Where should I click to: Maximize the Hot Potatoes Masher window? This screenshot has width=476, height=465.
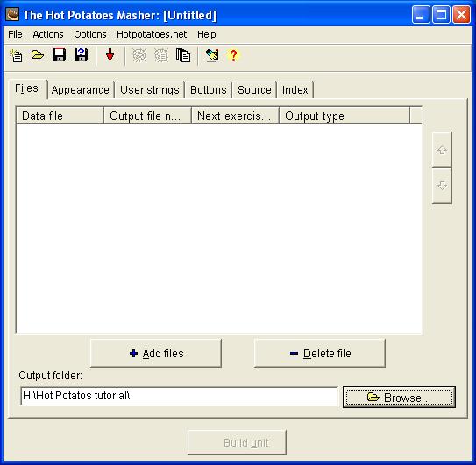pos(441,14)
